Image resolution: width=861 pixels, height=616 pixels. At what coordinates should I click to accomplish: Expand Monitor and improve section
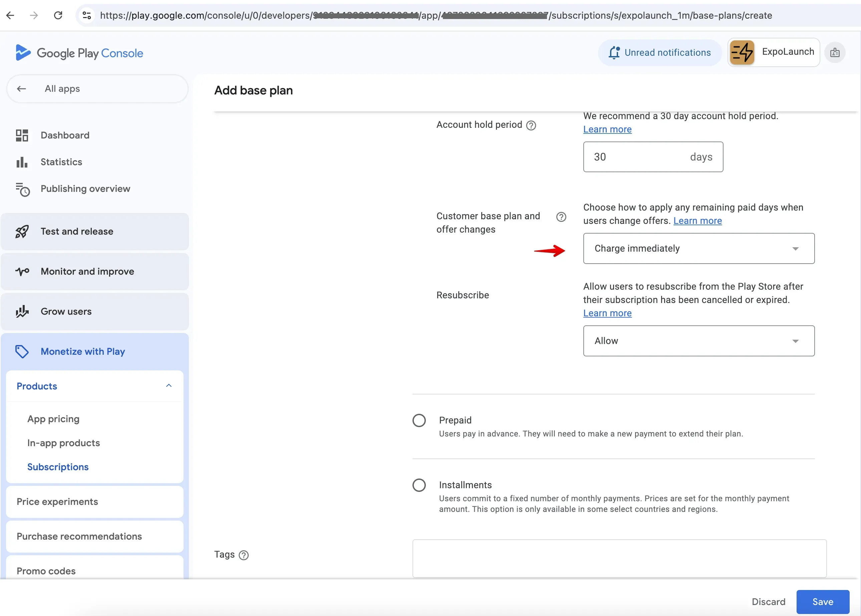95,272
